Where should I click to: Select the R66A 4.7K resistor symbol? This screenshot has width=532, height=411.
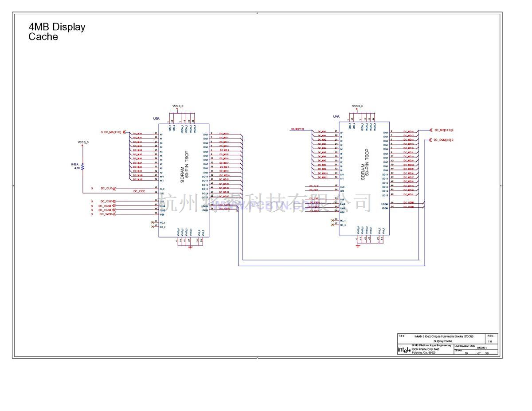pyautogui.click(x=82, y=166)
